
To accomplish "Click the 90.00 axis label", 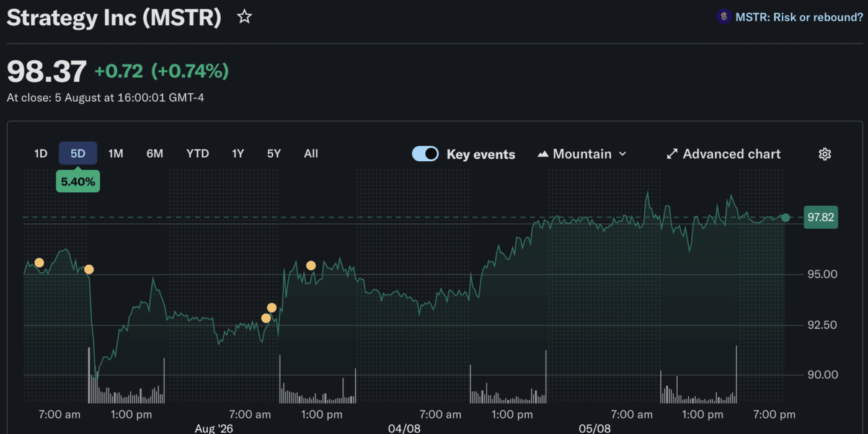I will pyautogui.click(x=822, y=375).
